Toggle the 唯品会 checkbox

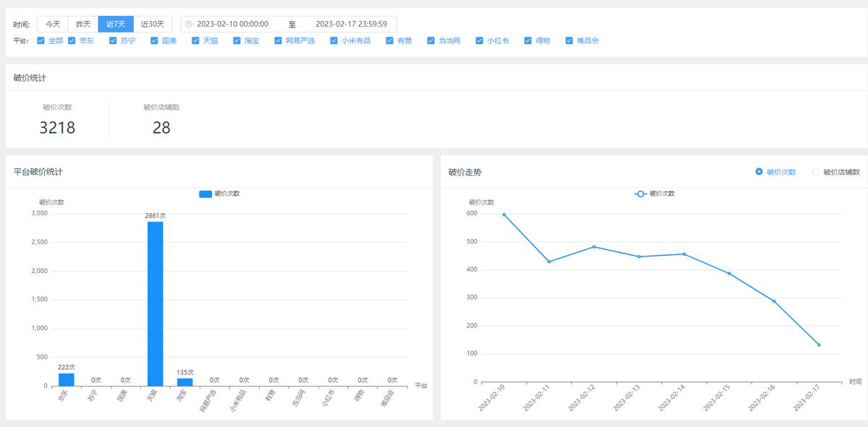pos(569,40)
